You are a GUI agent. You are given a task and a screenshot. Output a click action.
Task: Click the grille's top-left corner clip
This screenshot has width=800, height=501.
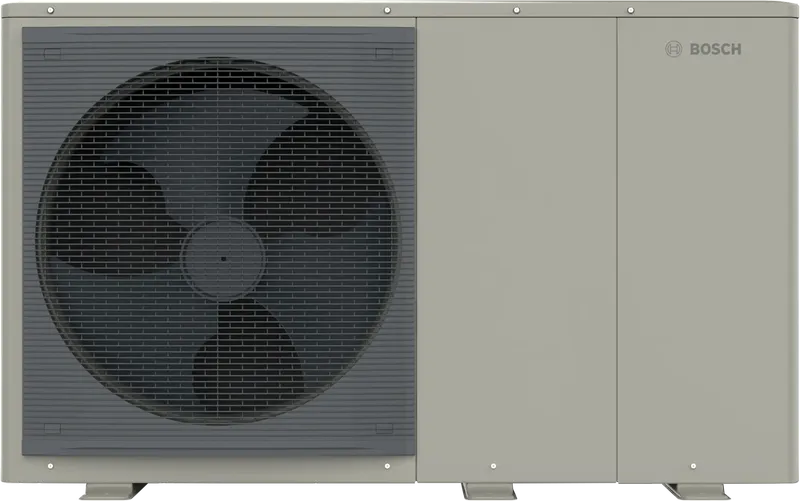52,52
